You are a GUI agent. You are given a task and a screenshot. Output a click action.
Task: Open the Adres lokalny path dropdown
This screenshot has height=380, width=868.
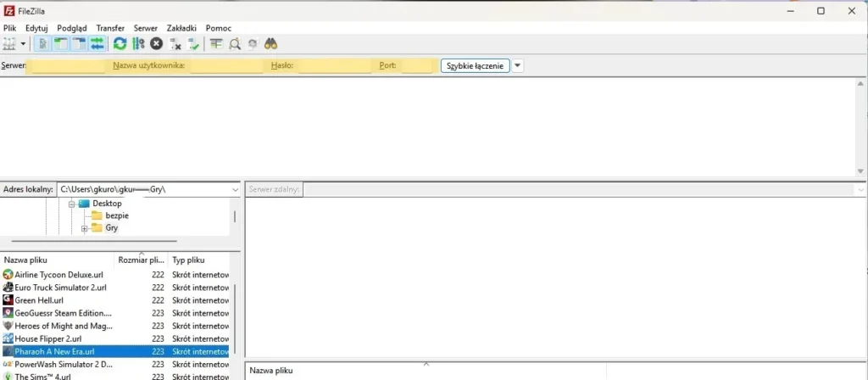click(x=235, y=189)
